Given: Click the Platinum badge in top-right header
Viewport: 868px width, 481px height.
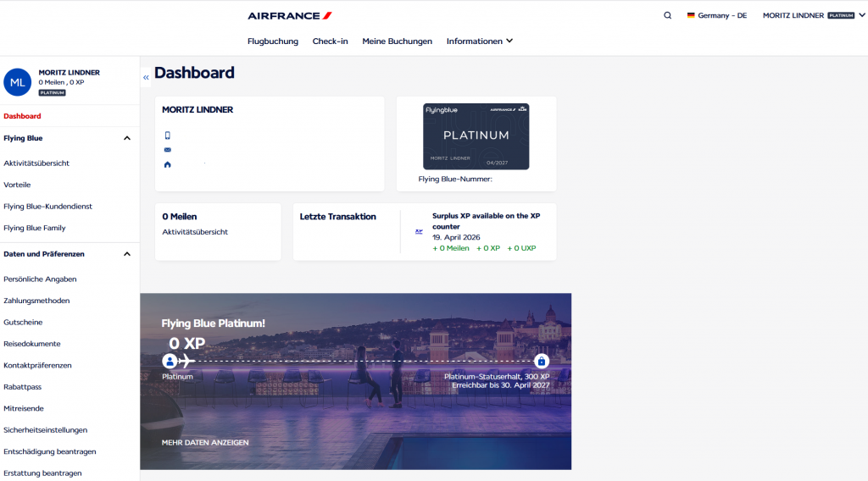Looking at the screenshot, I should [x=842, y=15].
